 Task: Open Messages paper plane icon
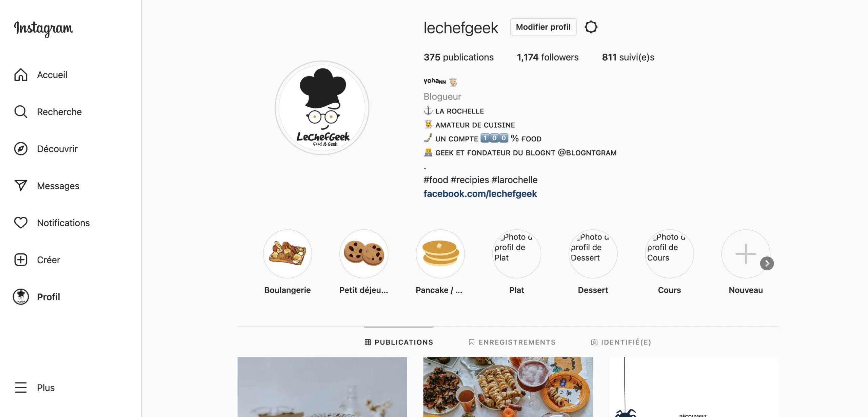(21, 186)
